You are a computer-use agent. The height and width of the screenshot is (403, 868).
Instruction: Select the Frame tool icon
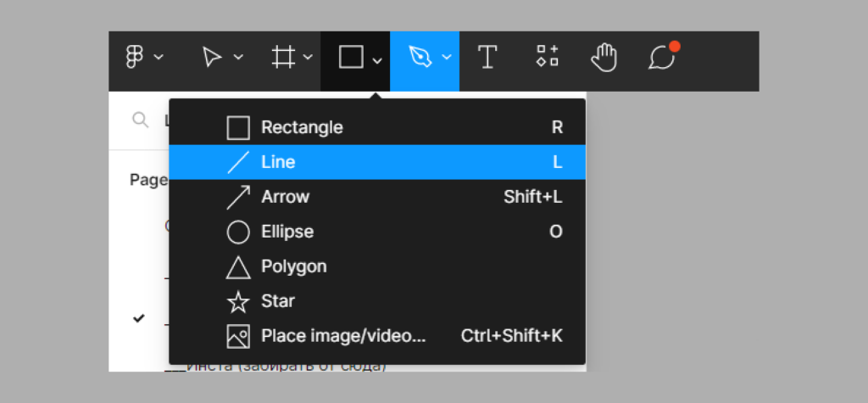283,57
